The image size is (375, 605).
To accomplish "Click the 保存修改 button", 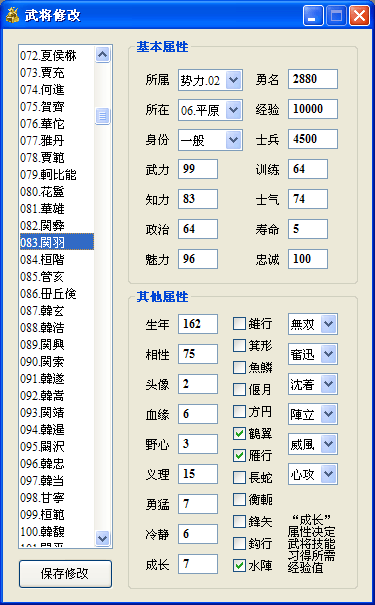I will tap(65, 574).
